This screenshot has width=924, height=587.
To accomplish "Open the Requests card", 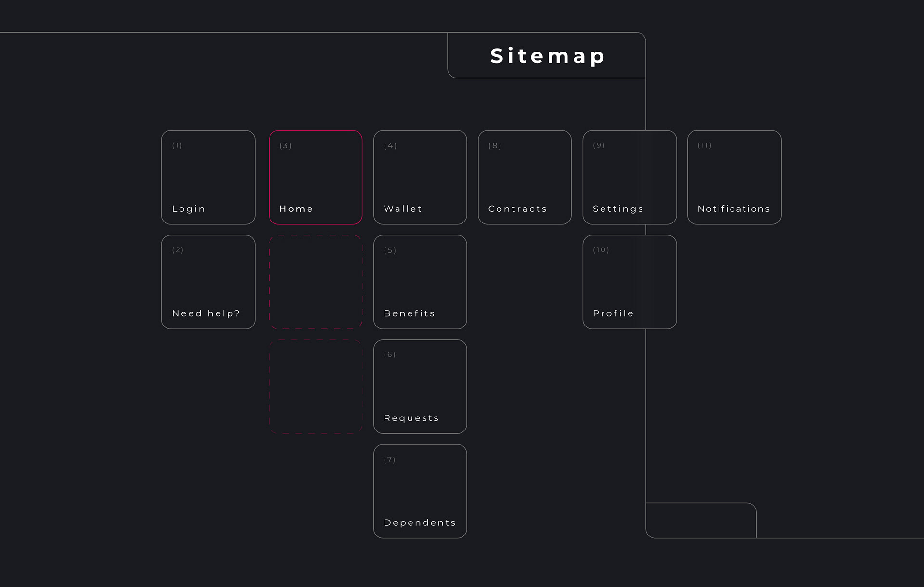I will 420,386.
